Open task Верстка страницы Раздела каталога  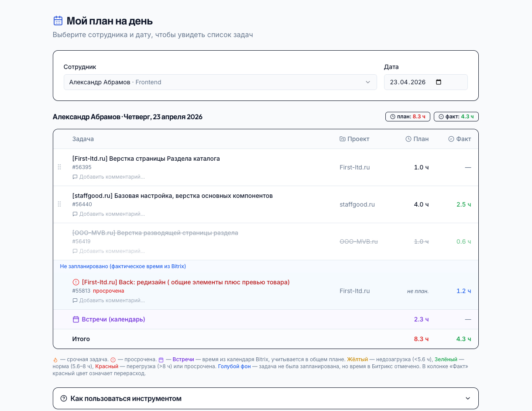(146, 159)
